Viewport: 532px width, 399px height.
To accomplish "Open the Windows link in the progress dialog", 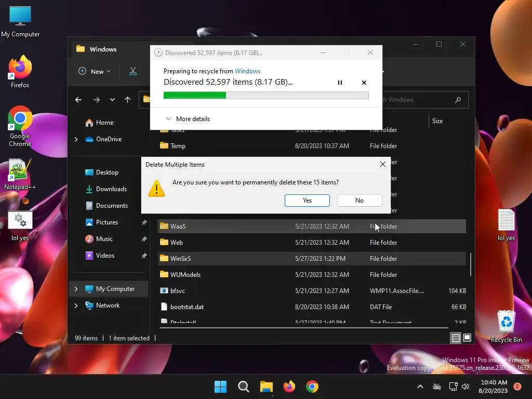I will (x=247, y=71).
